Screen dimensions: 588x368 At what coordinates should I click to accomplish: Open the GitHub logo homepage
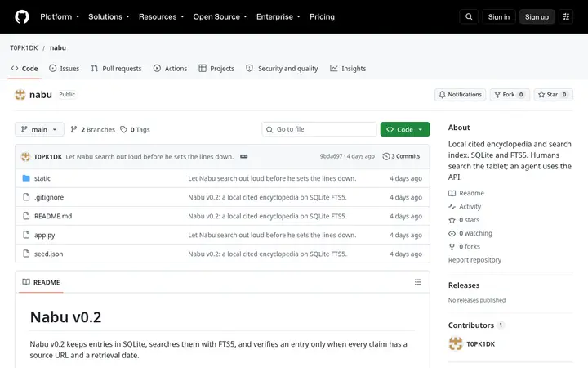pos(22,17)
